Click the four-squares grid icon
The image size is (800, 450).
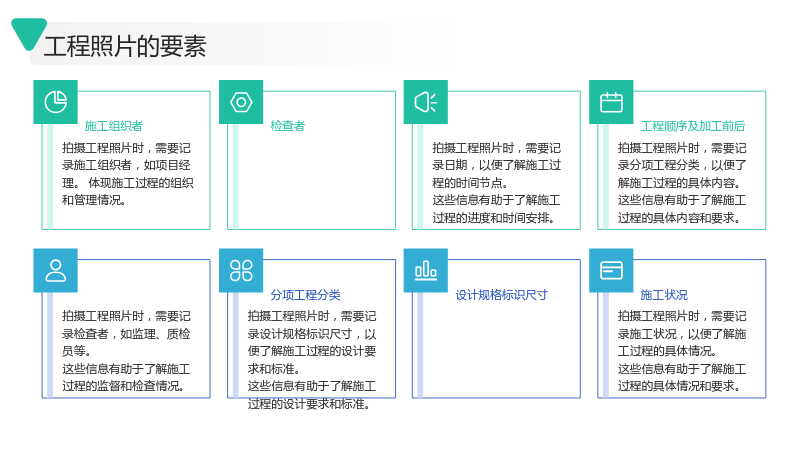coord(241,270)
